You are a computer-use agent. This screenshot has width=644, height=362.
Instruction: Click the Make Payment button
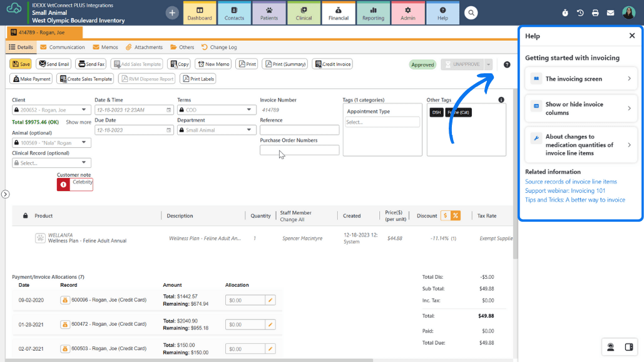(x=31, y=79)
